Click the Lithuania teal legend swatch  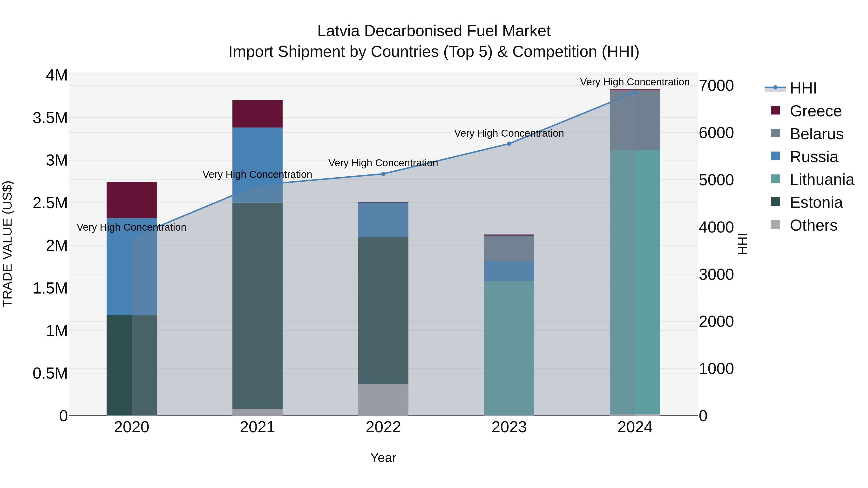775,179
